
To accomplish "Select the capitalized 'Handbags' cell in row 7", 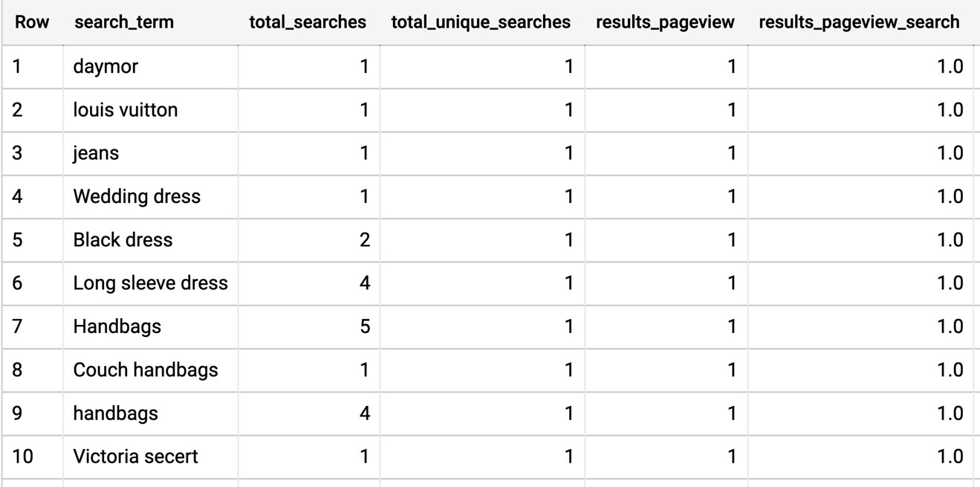I will [151, 326].
